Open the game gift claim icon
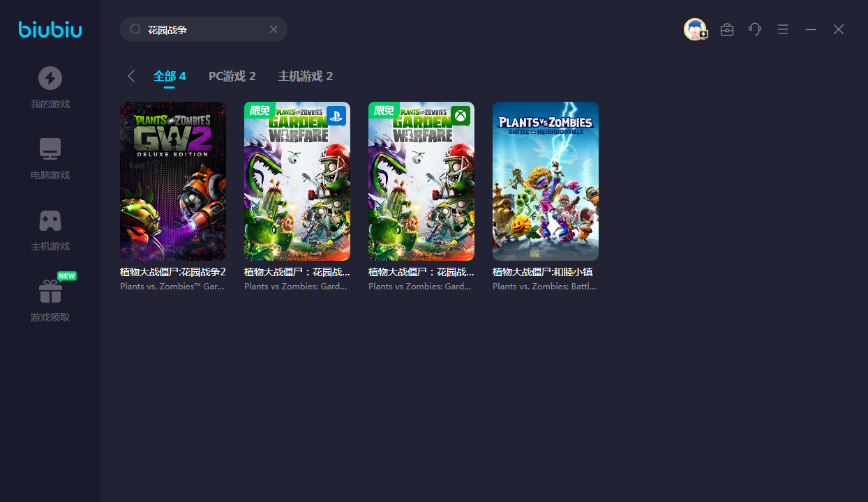The image size is (868, 502). tap(50, 291)
